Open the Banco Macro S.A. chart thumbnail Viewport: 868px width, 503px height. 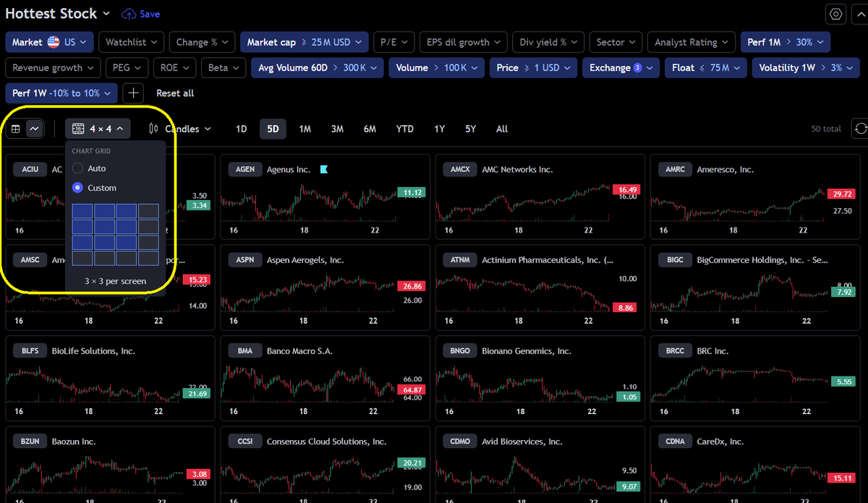(x=325, y=378)
